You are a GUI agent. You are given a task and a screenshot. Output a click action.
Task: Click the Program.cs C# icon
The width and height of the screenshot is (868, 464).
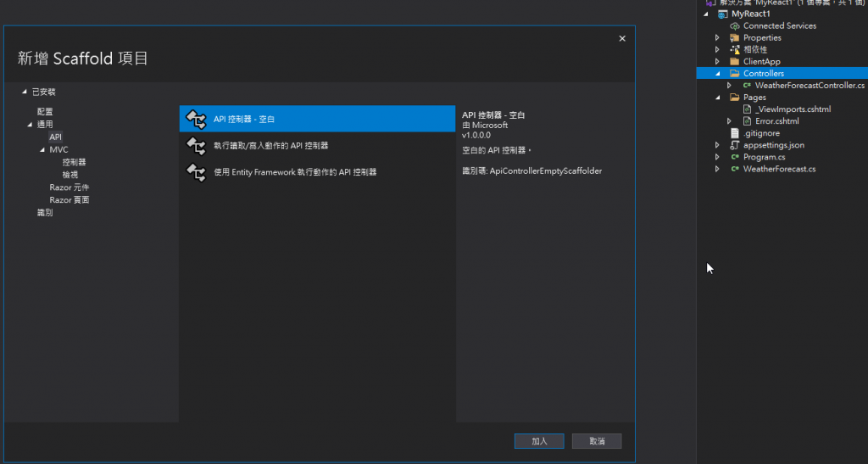[x=735, y=157]
